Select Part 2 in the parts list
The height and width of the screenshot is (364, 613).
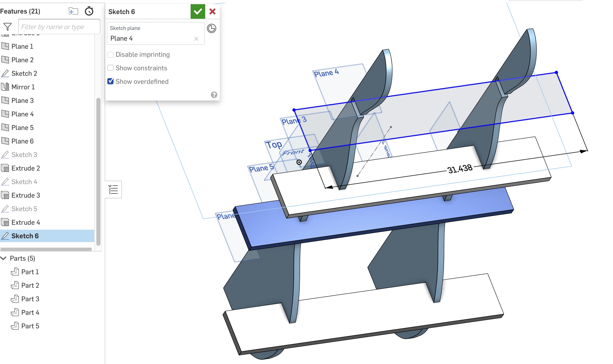click(x=30, y=285)
